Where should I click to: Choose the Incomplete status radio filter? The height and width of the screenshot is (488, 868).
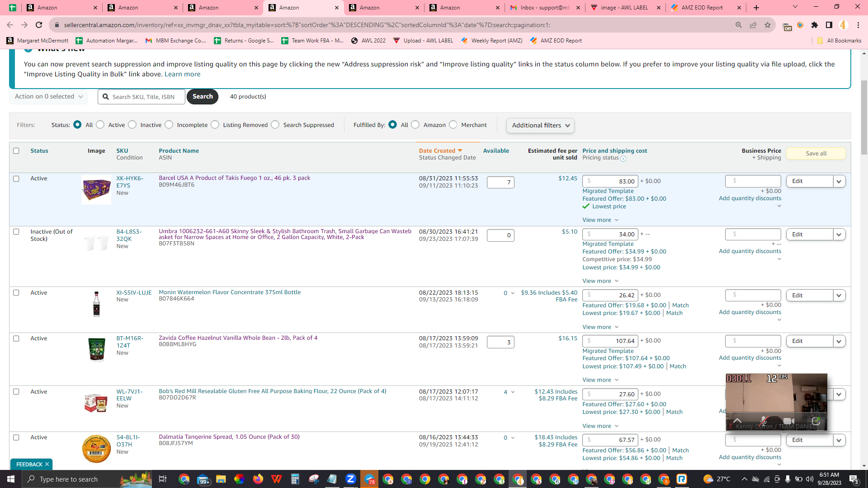coord(169,125)
